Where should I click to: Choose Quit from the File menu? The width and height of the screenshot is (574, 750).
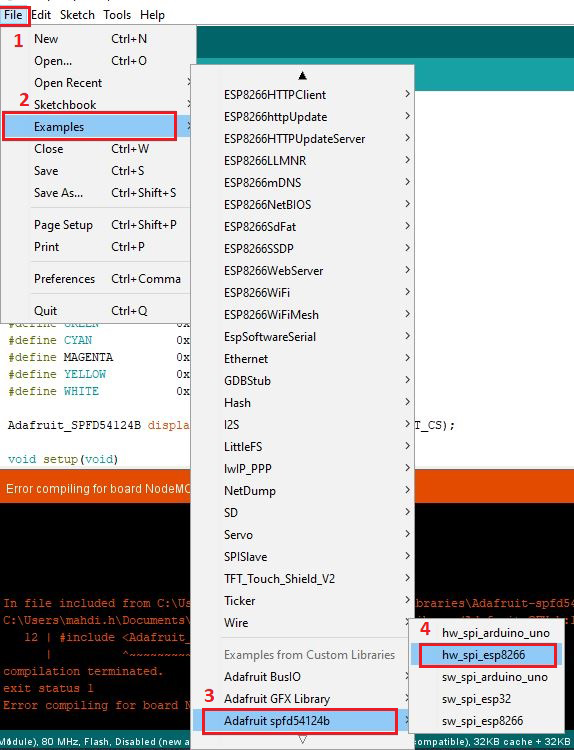[98, 311]
